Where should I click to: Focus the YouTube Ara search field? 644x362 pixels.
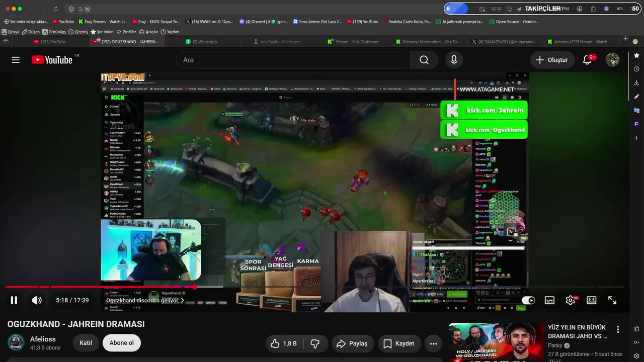tap(293, 60)
